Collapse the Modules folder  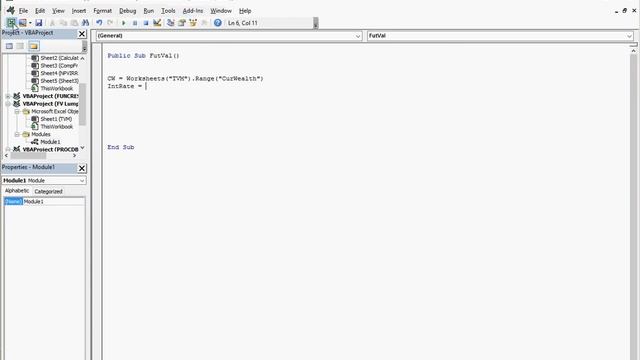click(x=17, y=134)
